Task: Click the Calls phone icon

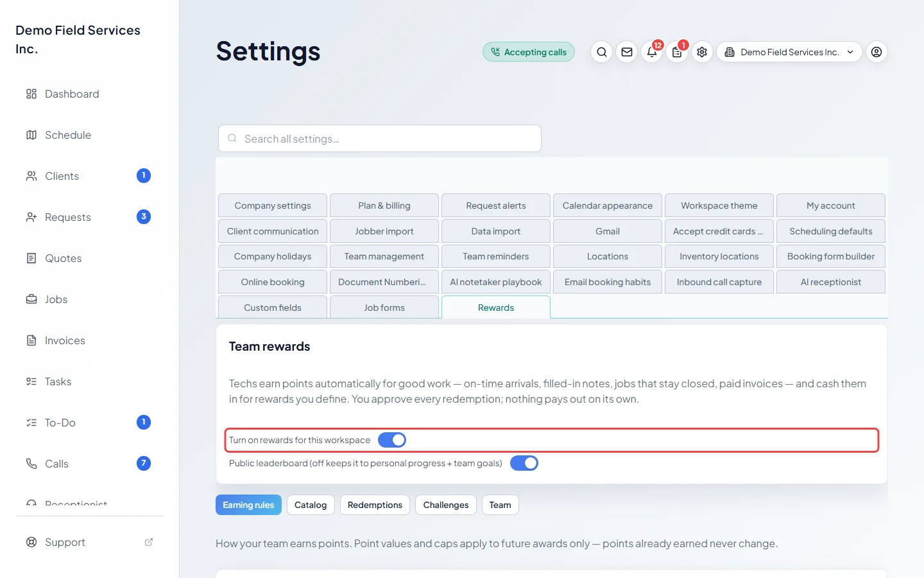Action: tap(31, 464)
